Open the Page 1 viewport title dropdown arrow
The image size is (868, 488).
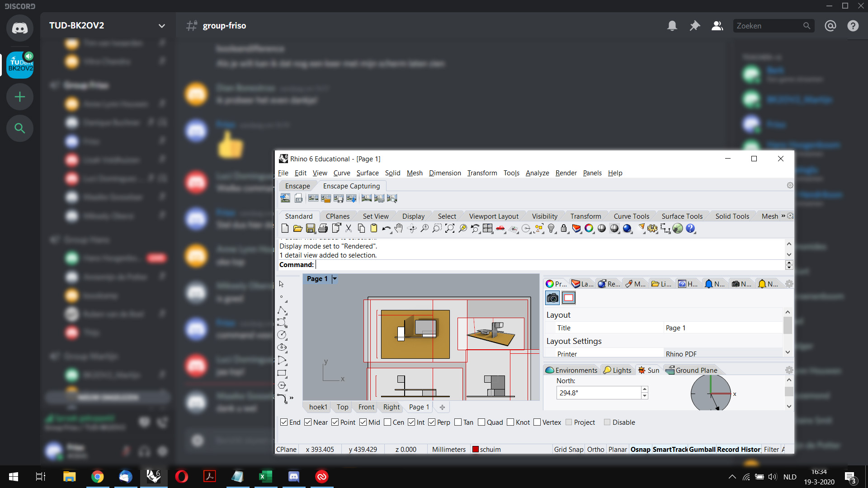335,279
